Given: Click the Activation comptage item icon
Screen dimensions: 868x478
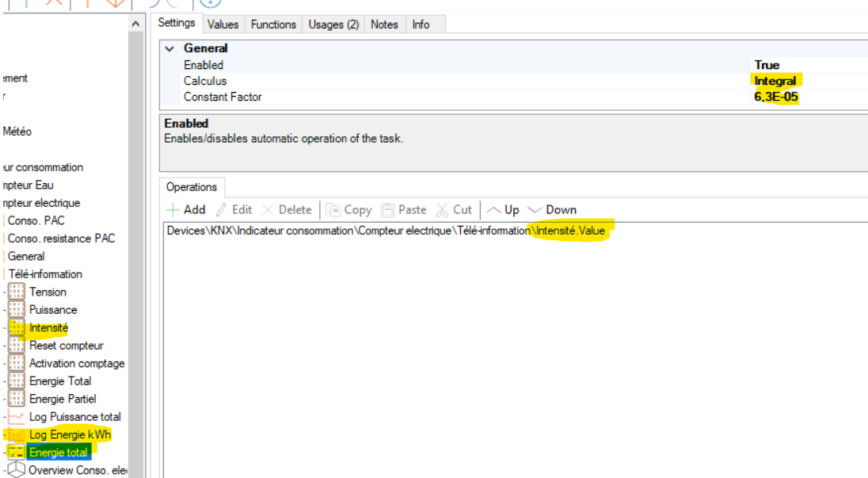Looking at the screenshot, I should 17,363.
